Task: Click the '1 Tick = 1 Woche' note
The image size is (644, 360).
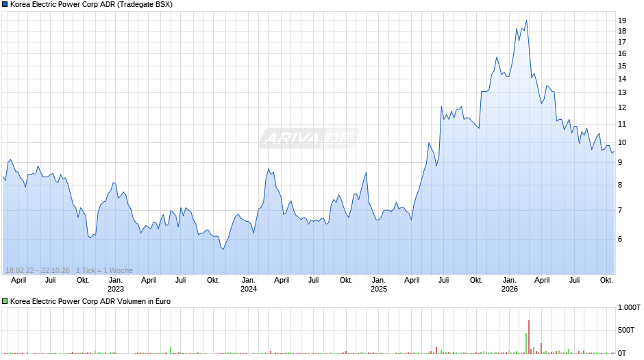Action: tap(104, 270)
